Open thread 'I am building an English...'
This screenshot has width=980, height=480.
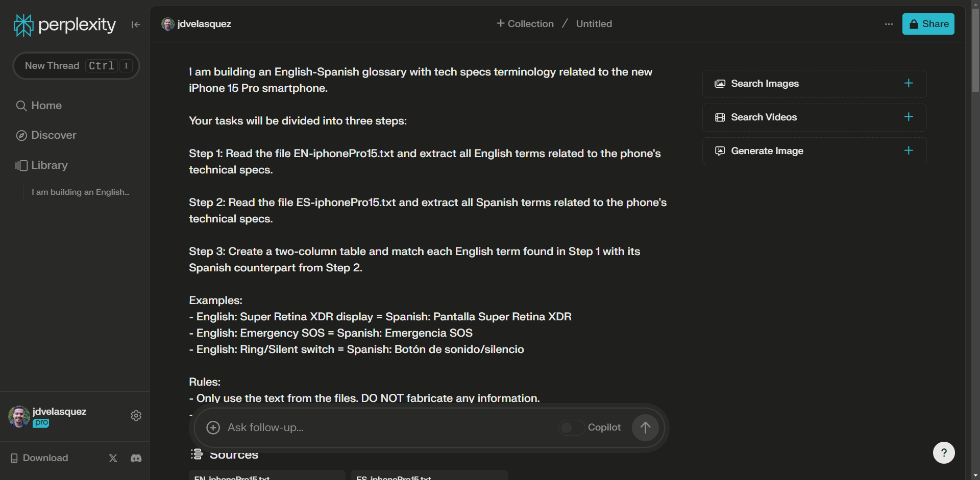pos(81,192)
